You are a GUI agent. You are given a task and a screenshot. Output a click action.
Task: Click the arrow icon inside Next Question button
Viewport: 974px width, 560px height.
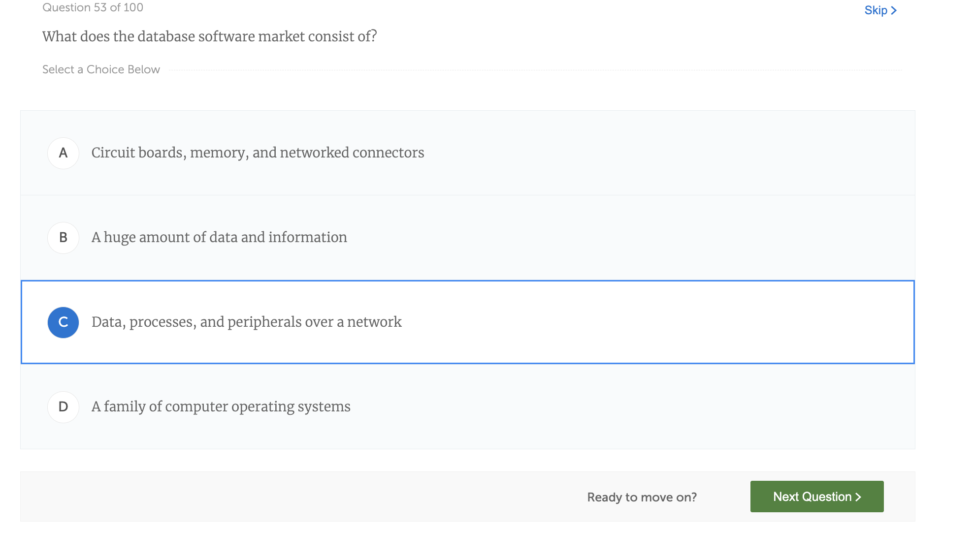[x=859, y=497]
